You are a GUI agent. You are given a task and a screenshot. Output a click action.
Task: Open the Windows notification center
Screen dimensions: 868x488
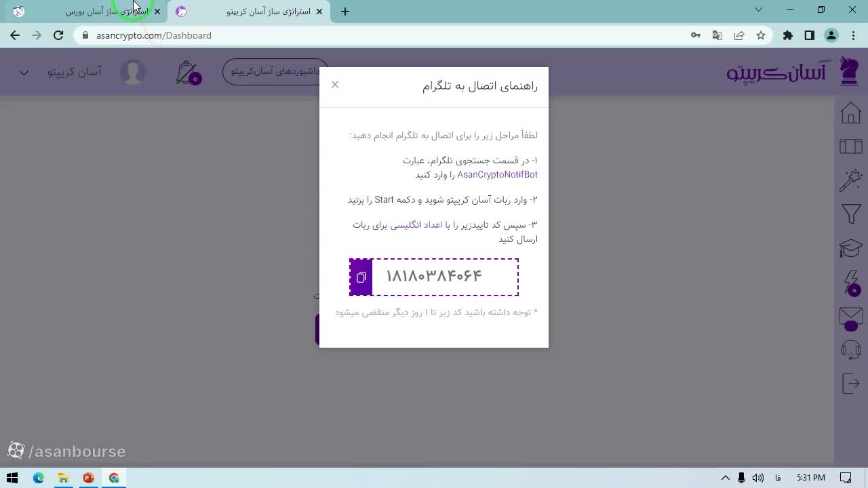[845, 478]
